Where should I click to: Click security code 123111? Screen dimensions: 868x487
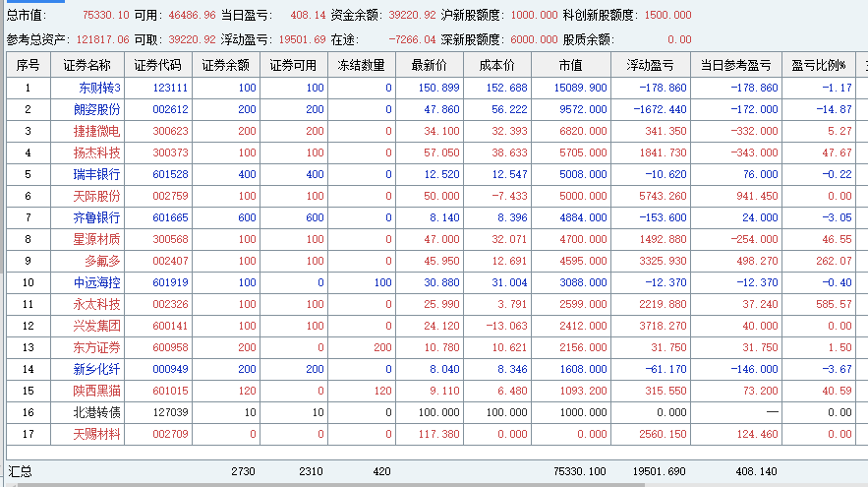coord(170,88)
